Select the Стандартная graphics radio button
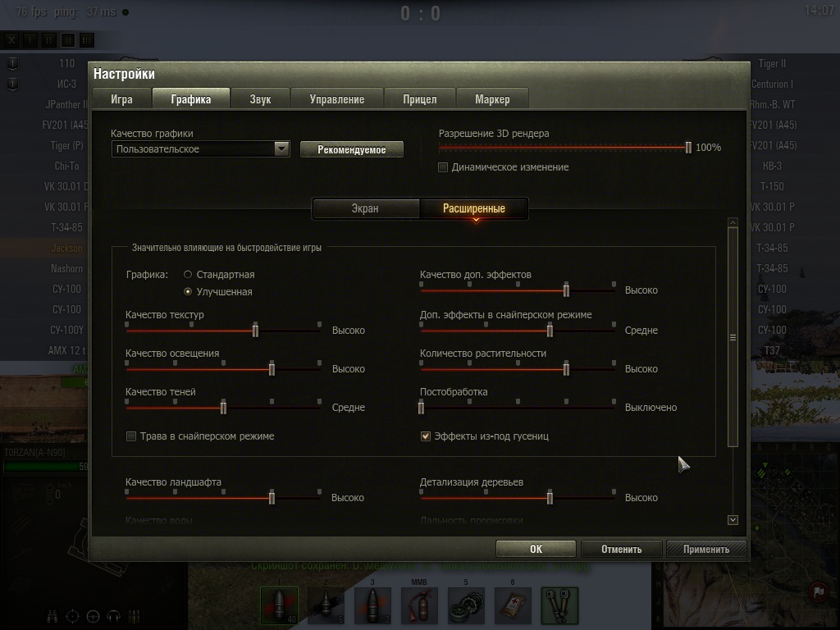This screenshot has width=840, height=630. (188, 274)
